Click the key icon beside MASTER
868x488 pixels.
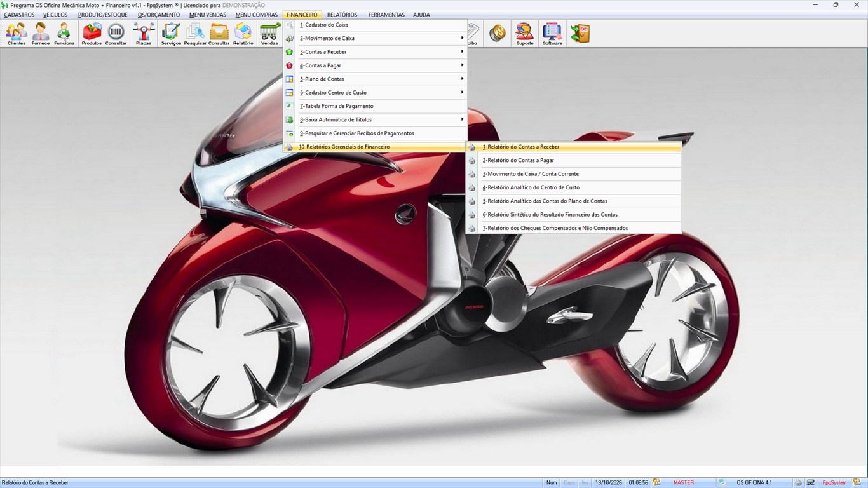657,482
